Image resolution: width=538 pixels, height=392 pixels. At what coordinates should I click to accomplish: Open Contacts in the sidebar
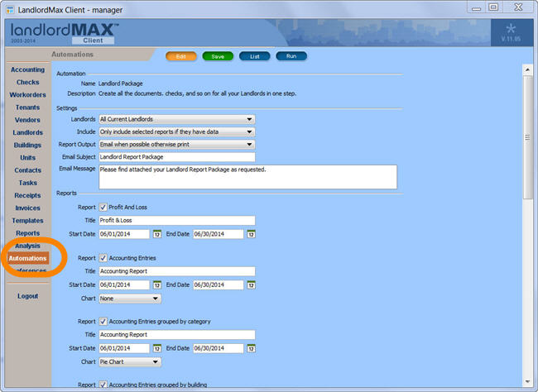(28, 170)
